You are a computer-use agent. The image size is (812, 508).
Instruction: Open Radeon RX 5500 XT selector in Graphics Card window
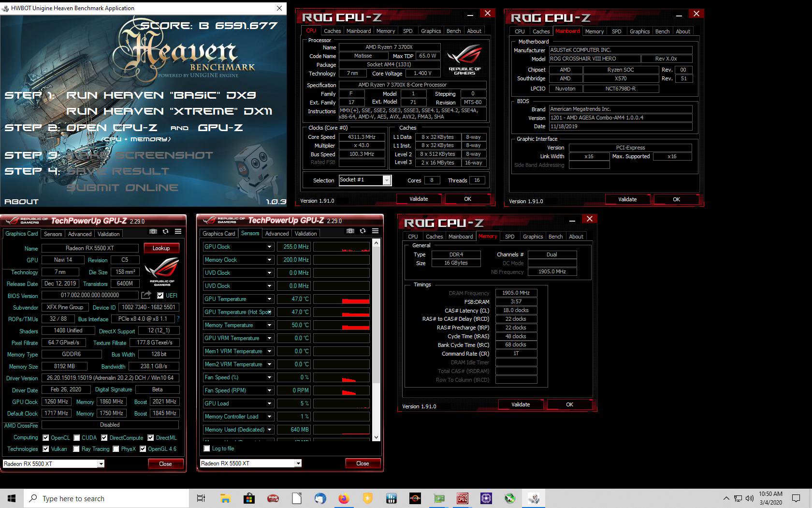(101, 464)
